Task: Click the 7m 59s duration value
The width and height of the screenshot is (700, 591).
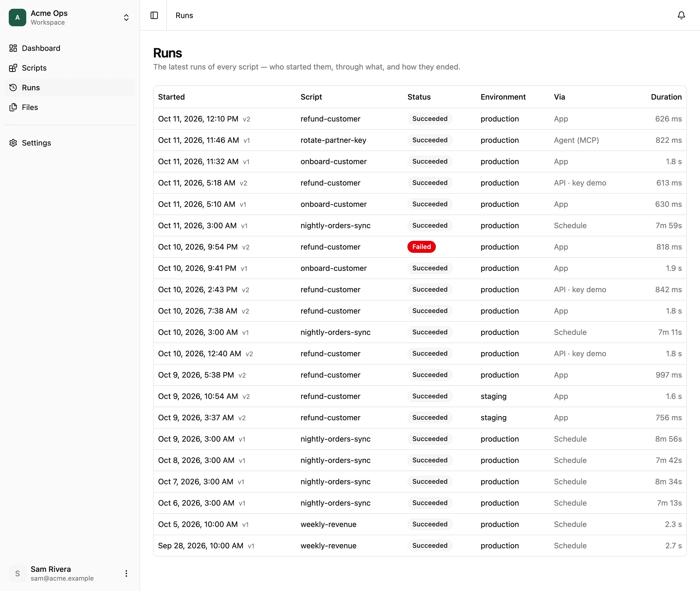Action: [x=668, y=225]
